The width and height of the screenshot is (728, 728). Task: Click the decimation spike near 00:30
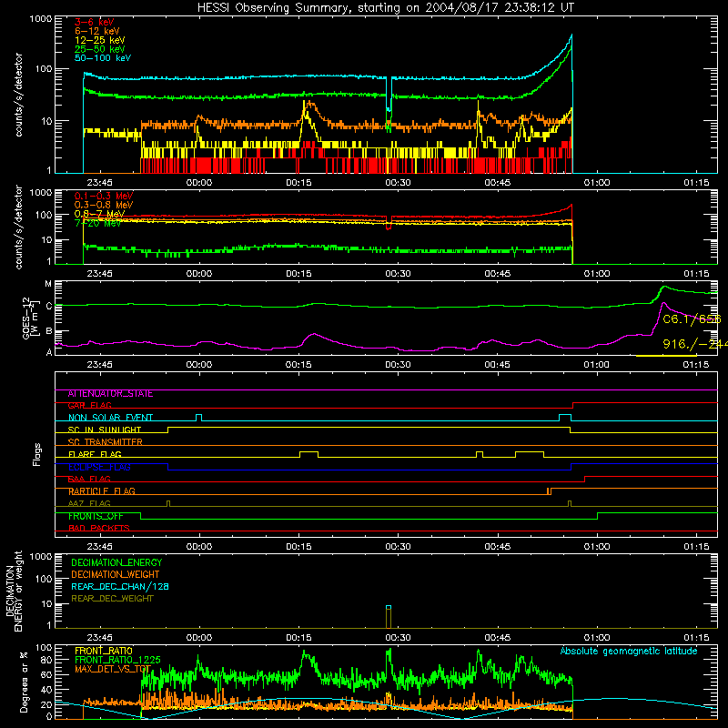point(389,617)
